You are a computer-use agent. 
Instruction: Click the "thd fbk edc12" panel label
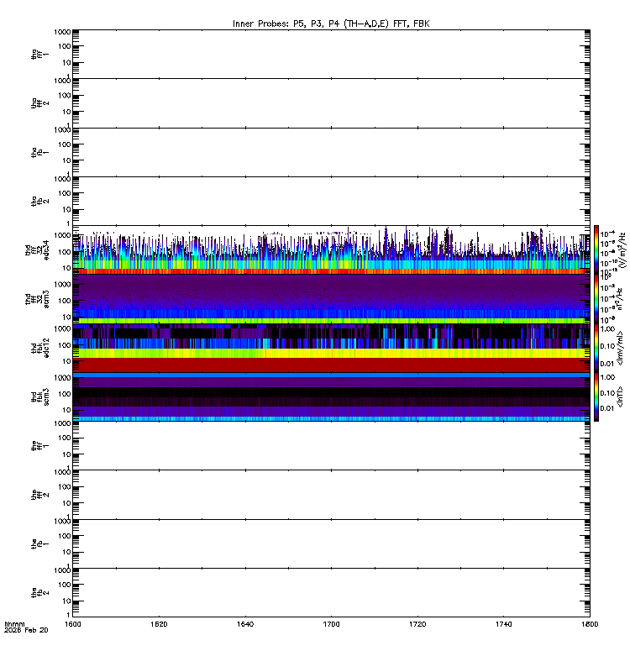(39, 348)
